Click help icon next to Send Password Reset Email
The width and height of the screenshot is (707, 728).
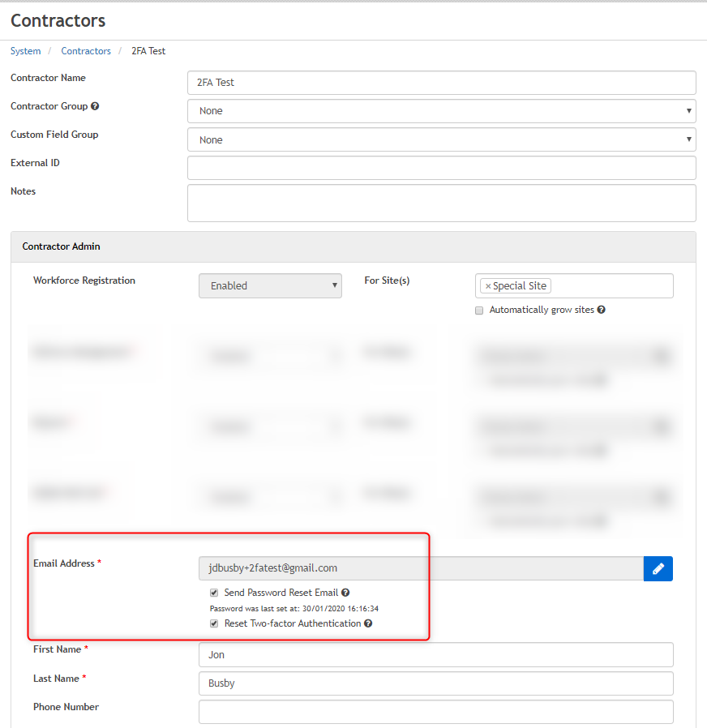[345, 593]
